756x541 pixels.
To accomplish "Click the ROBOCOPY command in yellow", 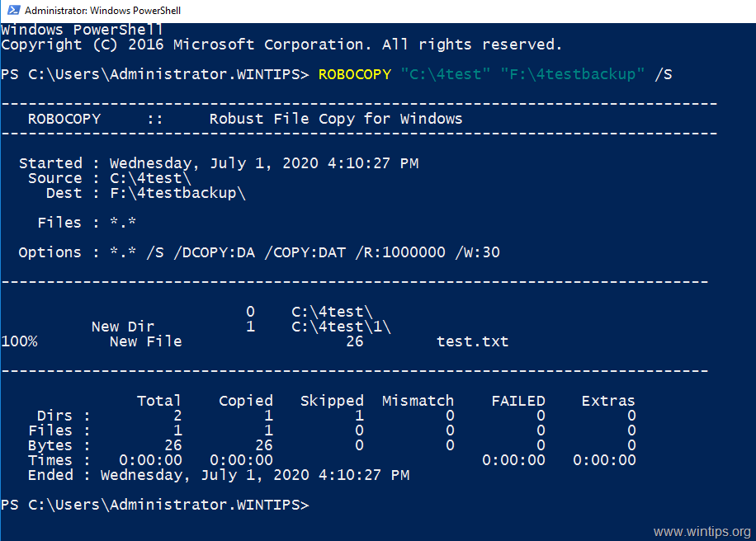I will [x=355, y=74].
